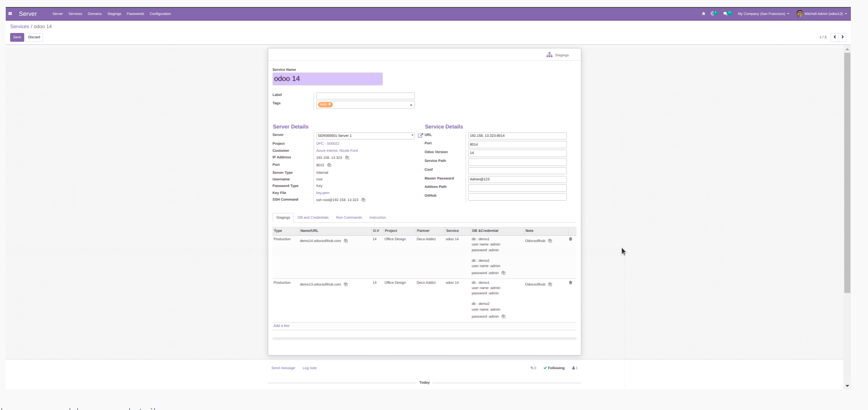
Task: Click Log note in chatter
Action: coord(310,368)
